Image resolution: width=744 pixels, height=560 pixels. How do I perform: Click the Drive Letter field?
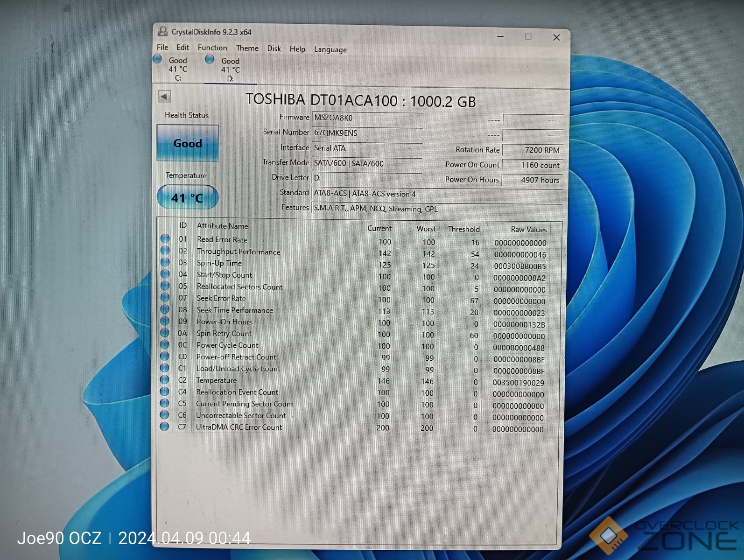(367, 178)
